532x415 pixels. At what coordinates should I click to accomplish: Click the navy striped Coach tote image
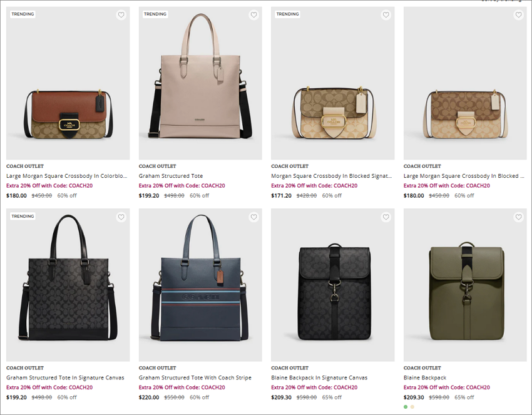(x=200, y=285)
